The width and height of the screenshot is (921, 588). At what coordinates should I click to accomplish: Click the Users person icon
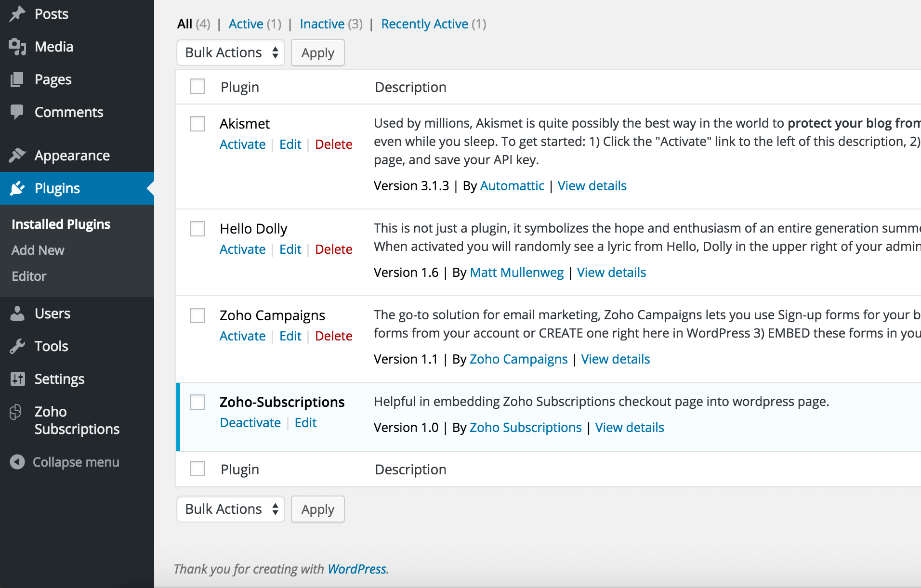[17, 314]
